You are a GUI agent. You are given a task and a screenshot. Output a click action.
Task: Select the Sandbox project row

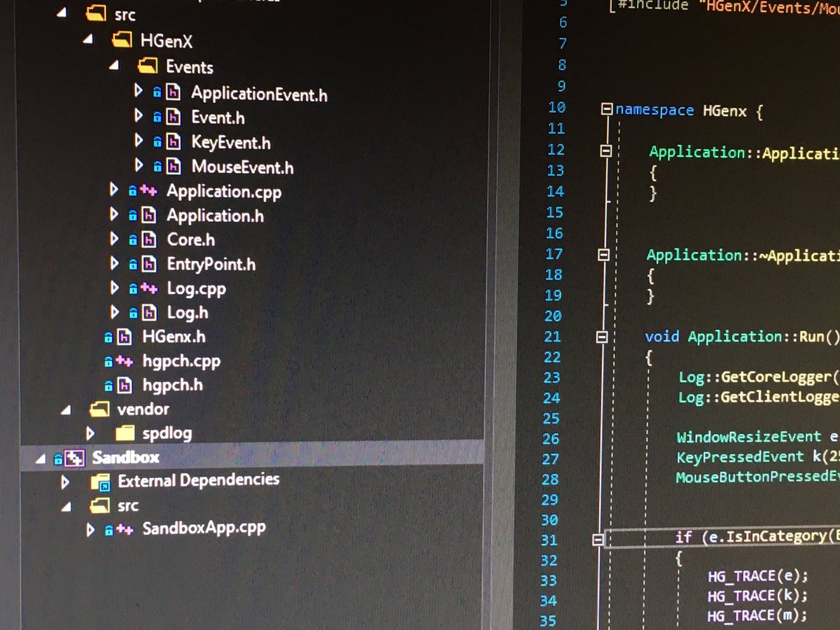[x=252, y=458]
